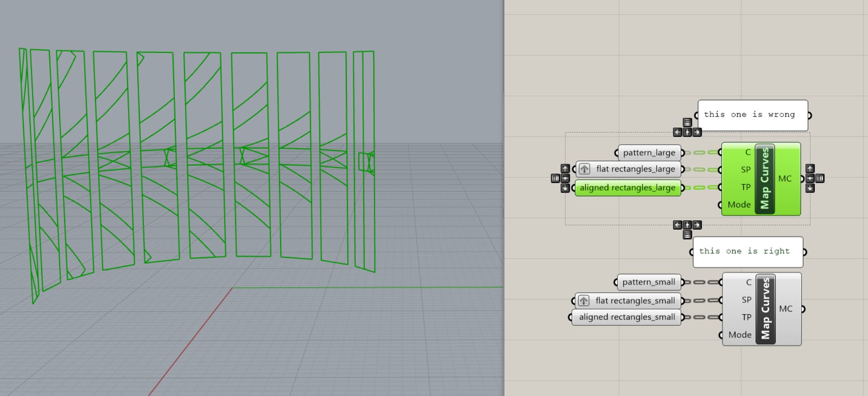This screenshot has height=396, width=868.
Task: Click output grip of pattern_large parameter
Action: point(683,153)
